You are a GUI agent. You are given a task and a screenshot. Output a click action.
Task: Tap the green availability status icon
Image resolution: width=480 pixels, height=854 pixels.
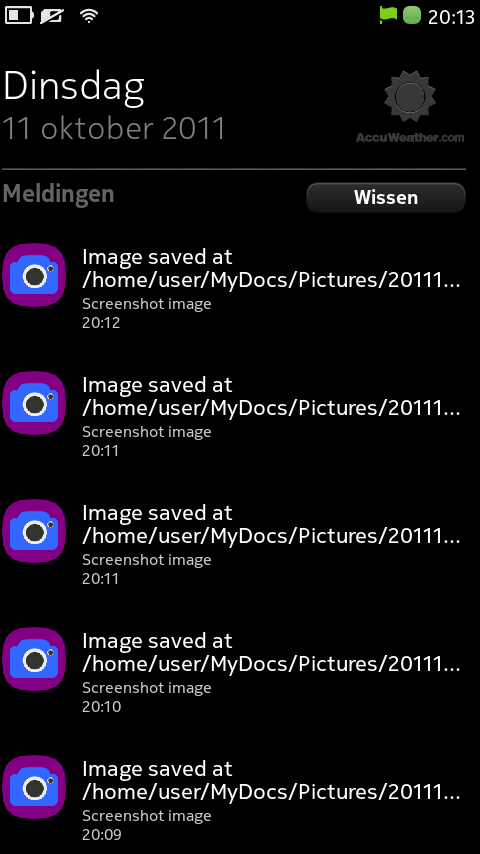pos(412,15)
